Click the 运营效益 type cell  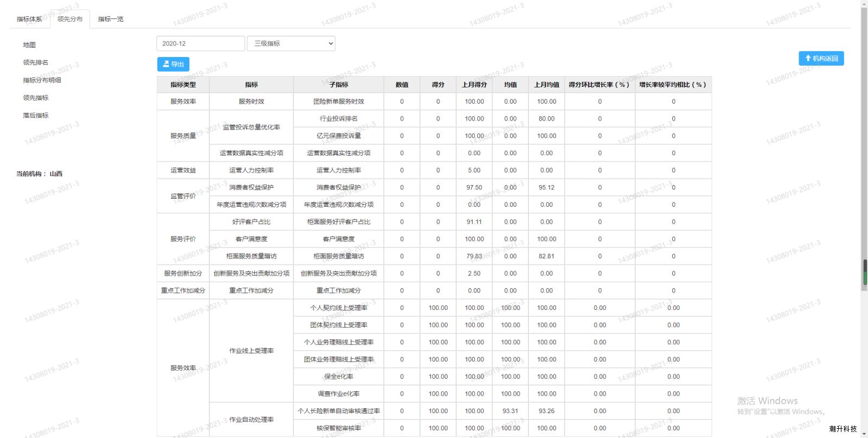(x=183, y=170)
